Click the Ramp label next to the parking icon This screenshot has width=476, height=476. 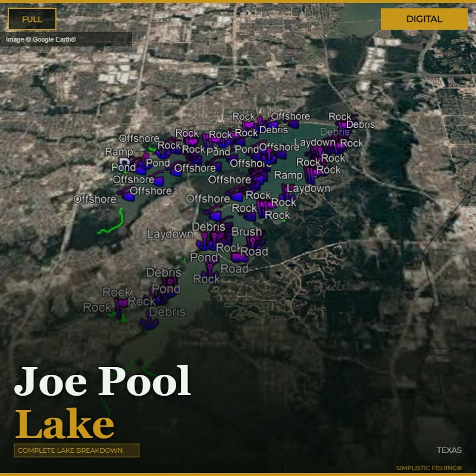[118, 152]
